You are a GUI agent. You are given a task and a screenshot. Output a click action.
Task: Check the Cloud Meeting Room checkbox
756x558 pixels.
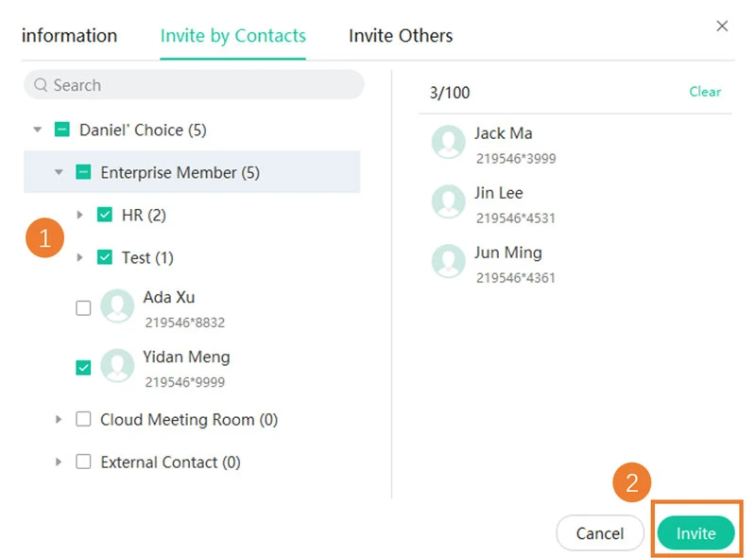(83, 419)
